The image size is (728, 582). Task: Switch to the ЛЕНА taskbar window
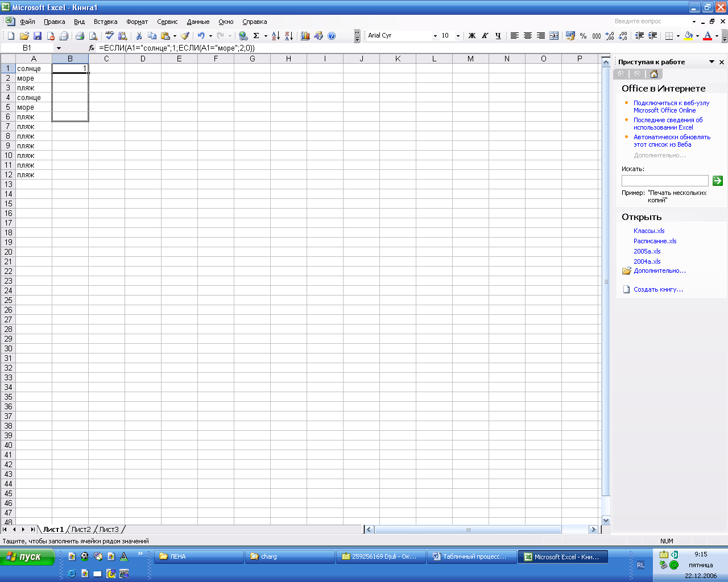pyautogui.click(x=198, y=557)
